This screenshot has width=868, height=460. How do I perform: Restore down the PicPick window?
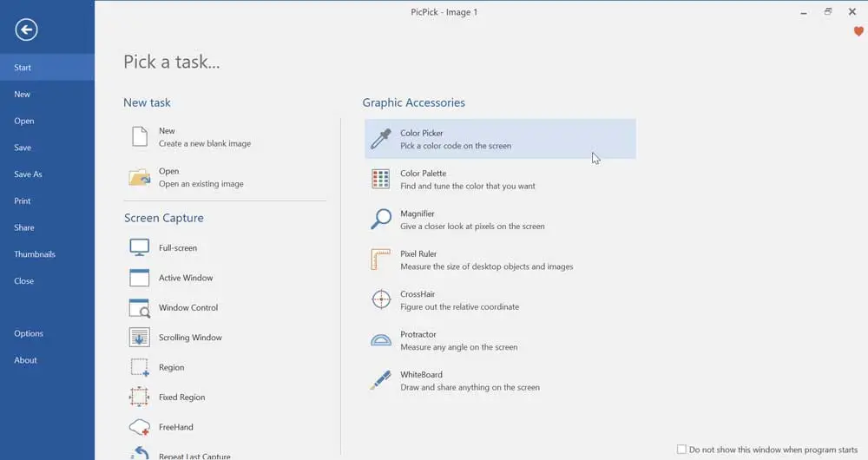[x=827, y=11]
